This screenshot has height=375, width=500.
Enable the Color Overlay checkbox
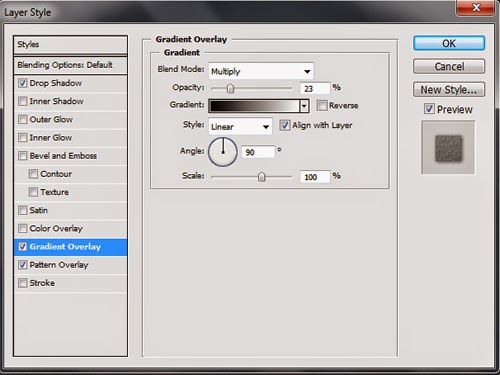pyautogui.click(x=22, y=228)
